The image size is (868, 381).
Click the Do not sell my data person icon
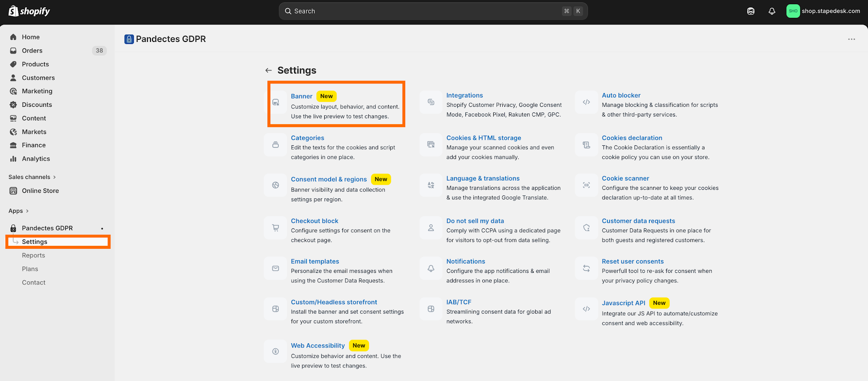431,228
